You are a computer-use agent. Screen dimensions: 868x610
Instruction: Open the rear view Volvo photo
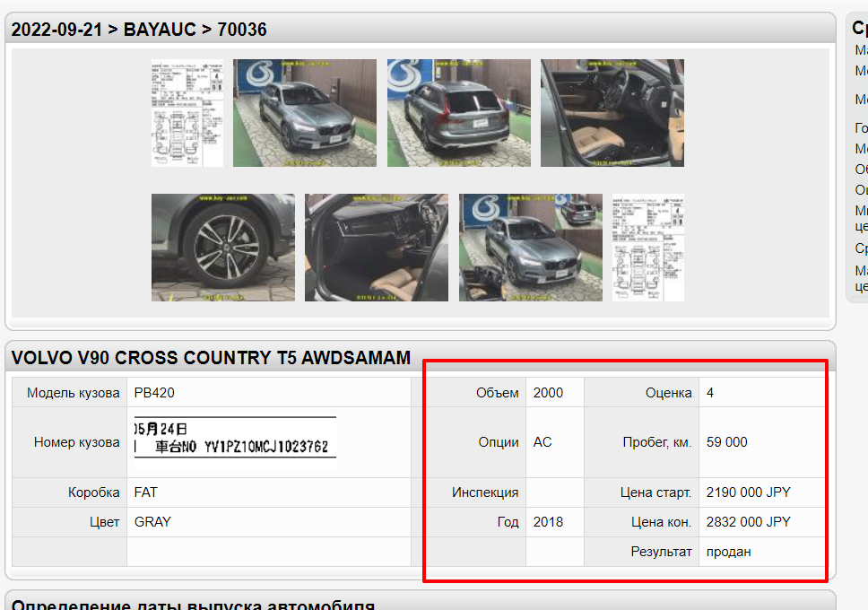(x=459, y=113)
